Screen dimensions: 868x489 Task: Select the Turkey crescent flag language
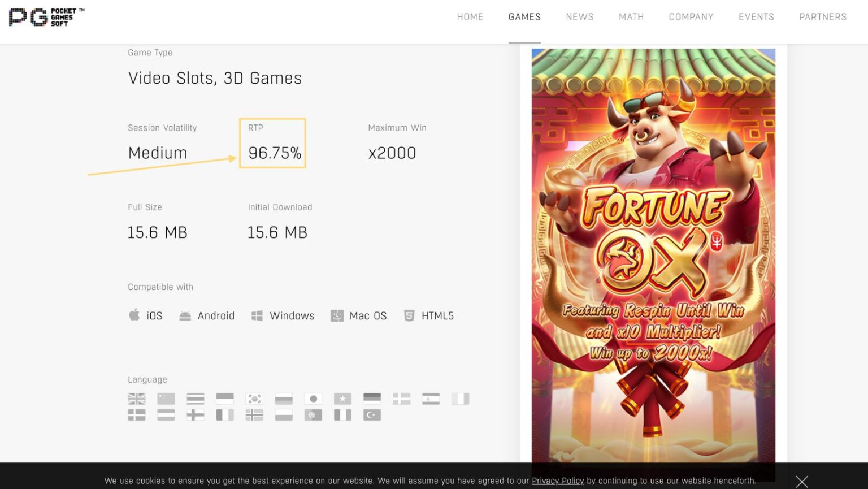pyautogui.click(x=372, y=415)
